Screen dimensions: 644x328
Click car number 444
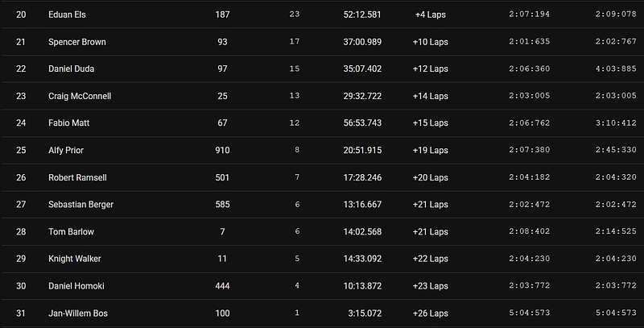[x=222, y=286]
